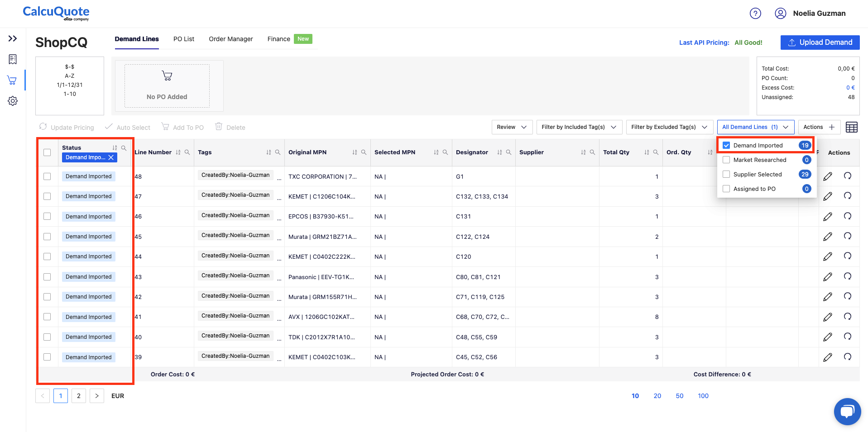
Task: Select the checkbox for line 40
Action: click(x=47, y=337)
